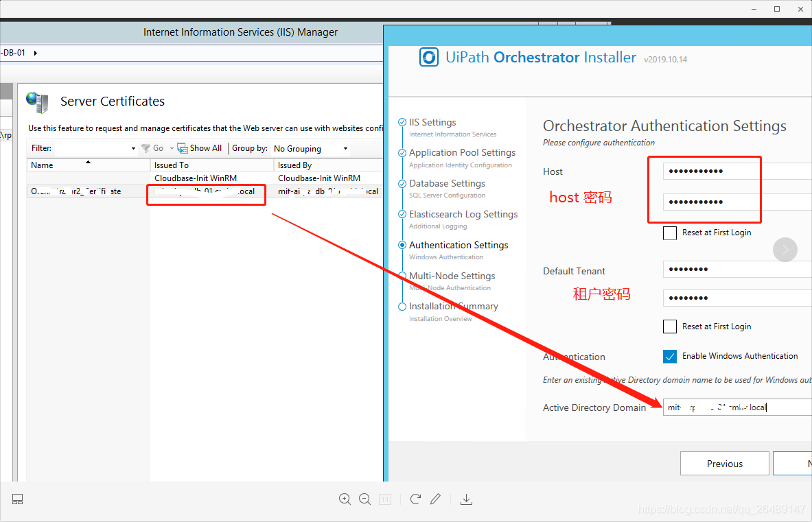The height and width of the screenshot is (522, 812).
Task: Minimize the image viewer window
Action: pyautogui.click(x=754, y=9)
